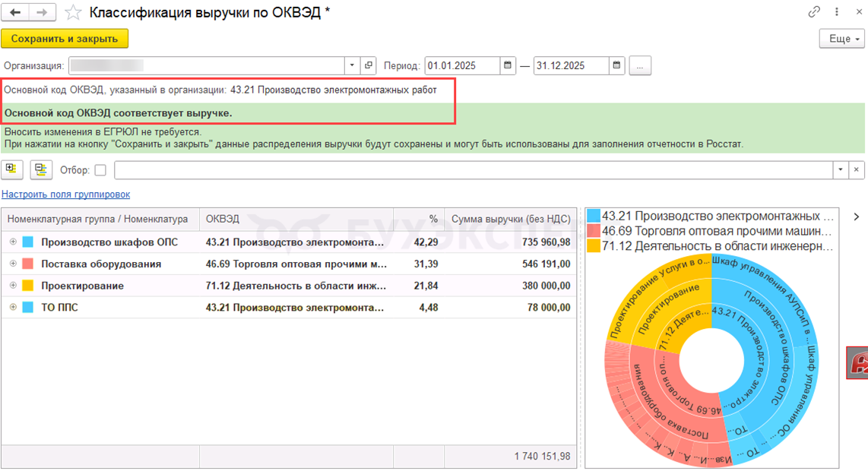The height and width of the screenshot is (471, 868).
Task: Open the Настроить поля группировок link
Action: pos(65,194)
